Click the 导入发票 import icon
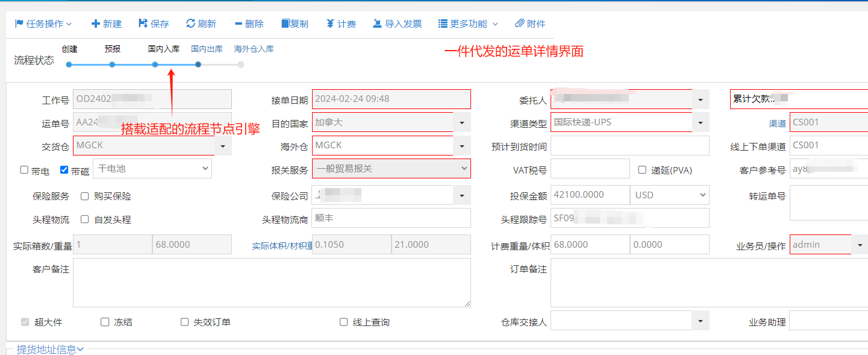Screen dimensions: 868x355 [x=377, y=24]
